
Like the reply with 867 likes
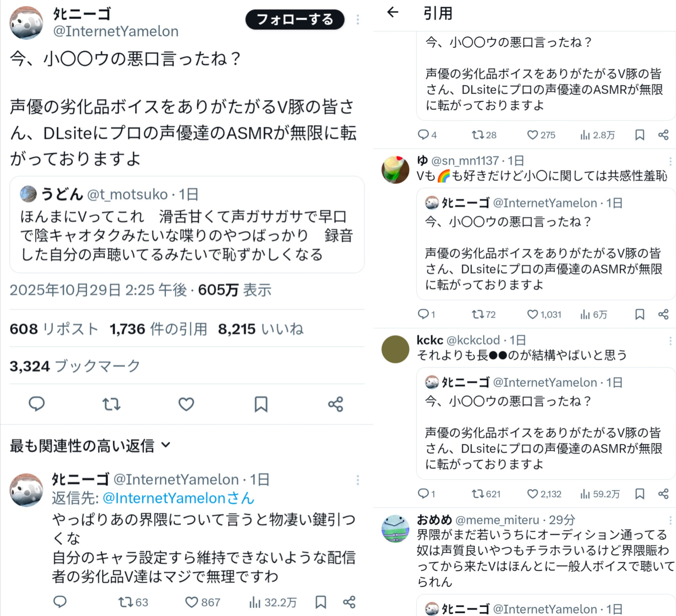pyautogui.click(x=203, y=602)
